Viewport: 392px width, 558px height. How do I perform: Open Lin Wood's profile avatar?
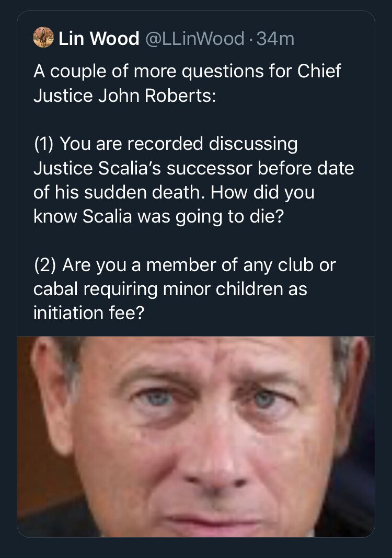tap(43, 38)
